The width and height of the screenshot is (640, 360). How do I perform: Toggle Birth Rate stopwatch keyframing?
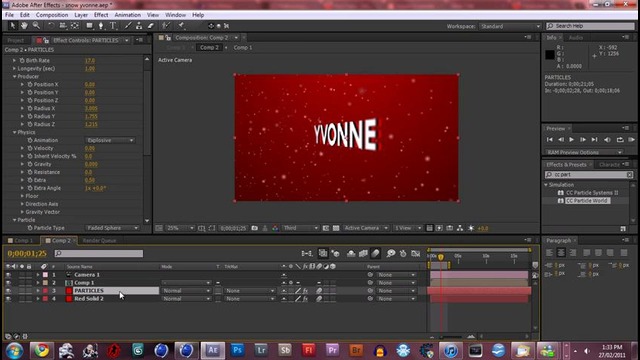point(22,60)
